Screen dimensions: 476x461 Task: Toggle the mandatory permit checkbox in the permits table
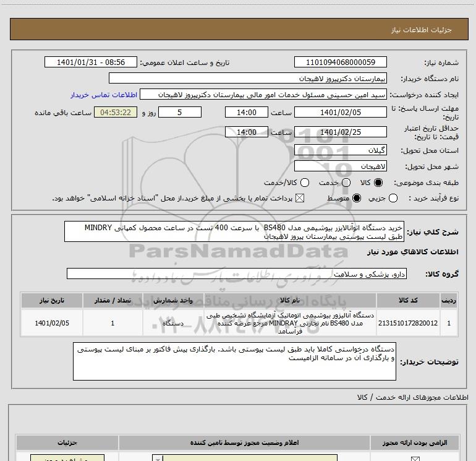[x=415, y=459]
